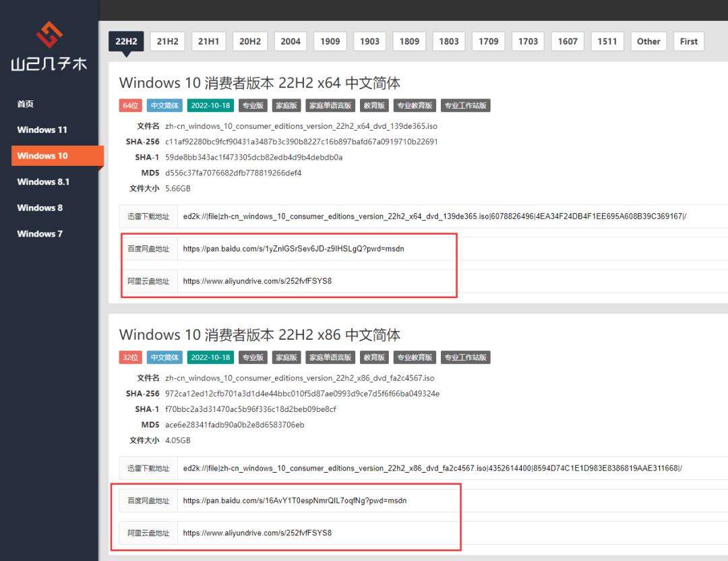728x561 pixels.
Task: Click the orange site logo icon
Action: [49, 34]
